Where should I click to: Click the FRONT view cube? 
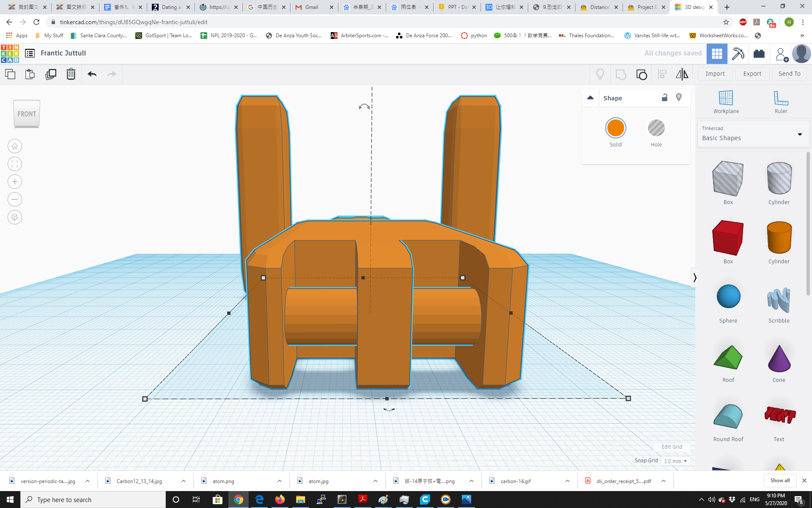27,114
